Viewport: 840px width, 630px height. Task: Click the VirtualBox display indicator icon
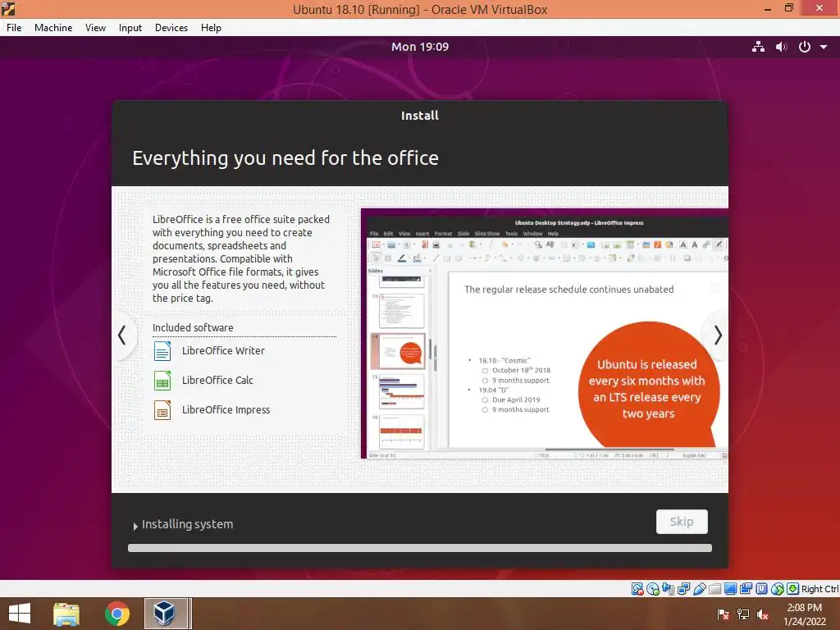point(730,589)
